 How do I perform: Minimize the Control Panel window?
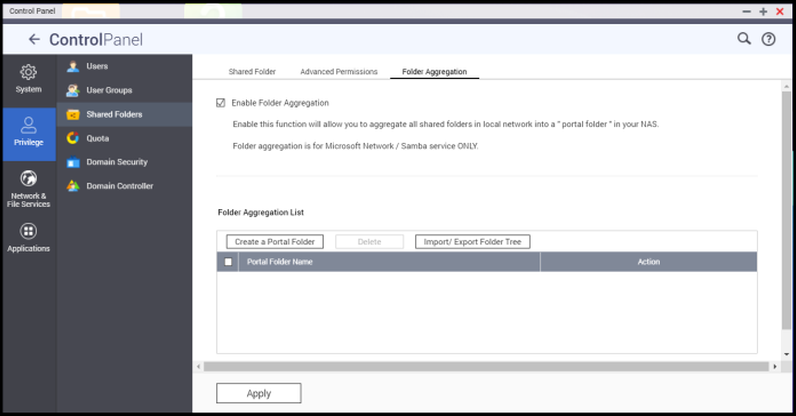coord(746,11)
